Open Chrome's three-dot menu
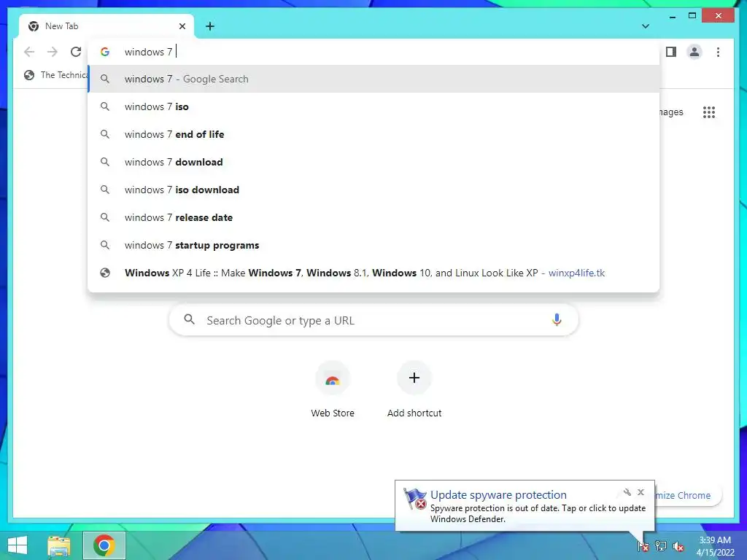 pos(718,52)
